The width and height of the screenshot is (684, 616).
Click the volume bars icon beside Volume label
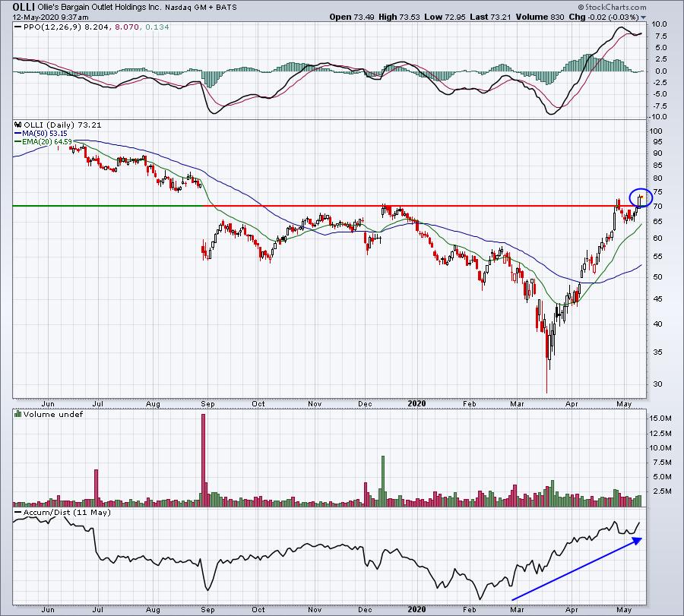click(18, 415)
